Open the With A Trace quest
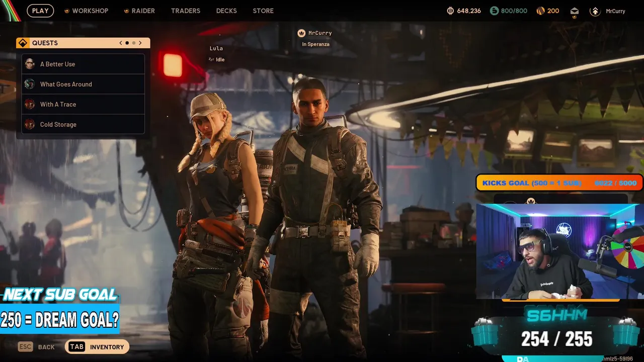 click(83, 104)
